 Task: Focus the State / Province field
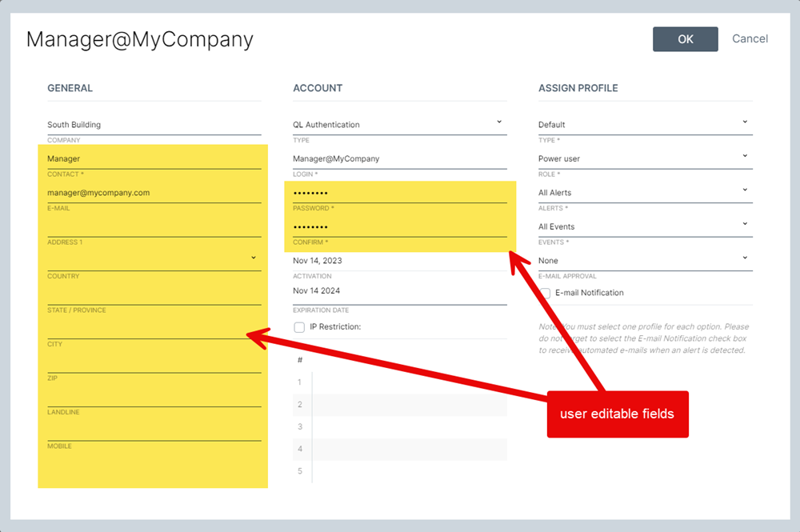154,295
